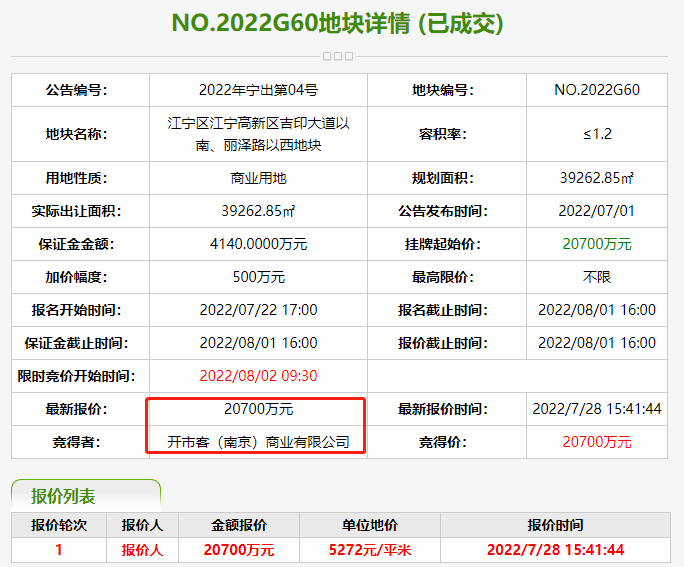The height and width of the screenshot is (567, 684).
Task: Click the 2022/08/01 16:00 value beside 报价截止时间
Action: coord(597,343)
